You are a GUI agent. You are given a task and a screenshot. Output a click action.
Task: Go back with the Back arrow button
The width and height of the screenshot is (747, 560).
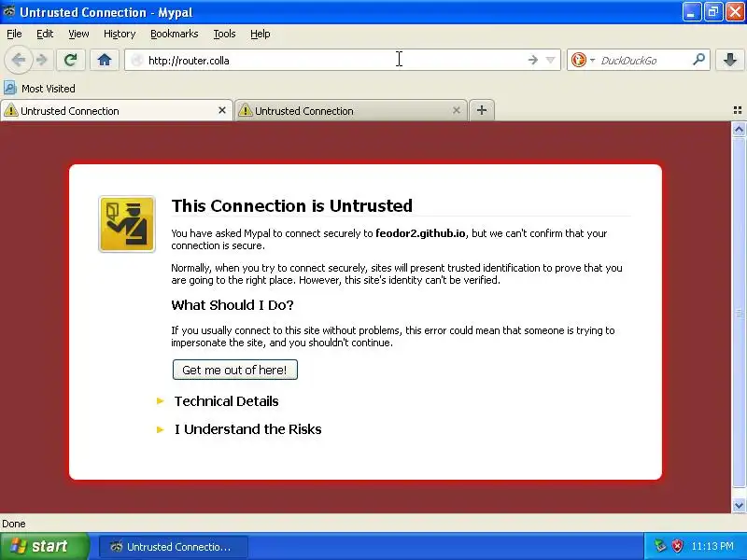[x=19, y=60]
